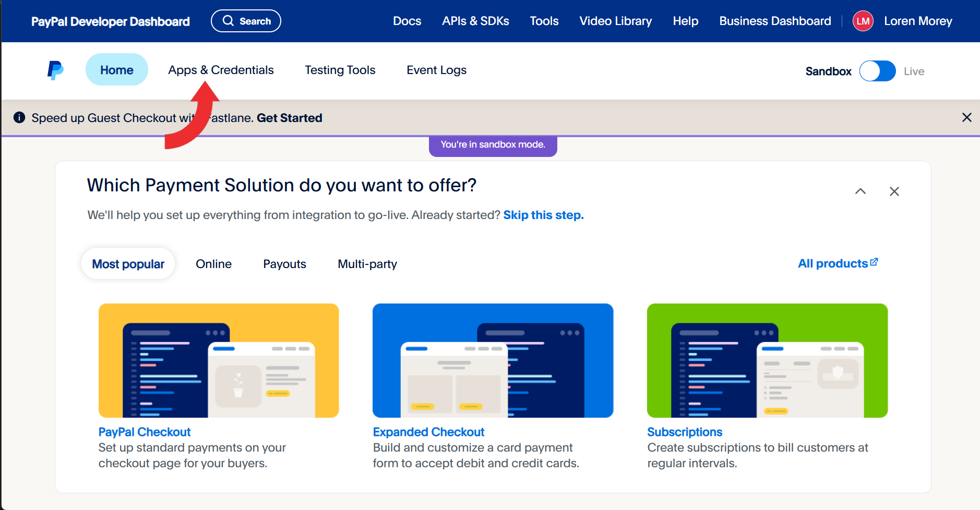Click Expanded Checkout illustration thumbnail
The image size is (980, 510).
493,360
